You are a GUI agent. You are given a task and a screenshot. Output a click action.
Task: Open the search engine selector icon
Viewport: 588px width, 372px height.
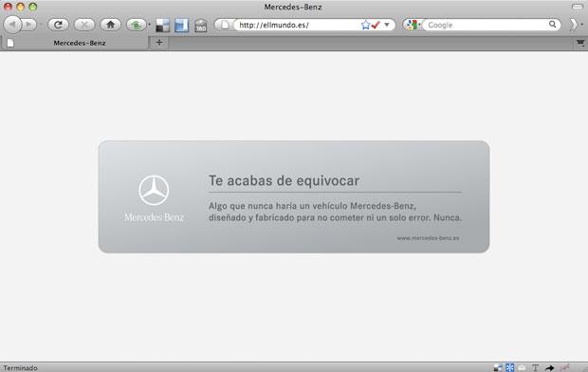412,25
